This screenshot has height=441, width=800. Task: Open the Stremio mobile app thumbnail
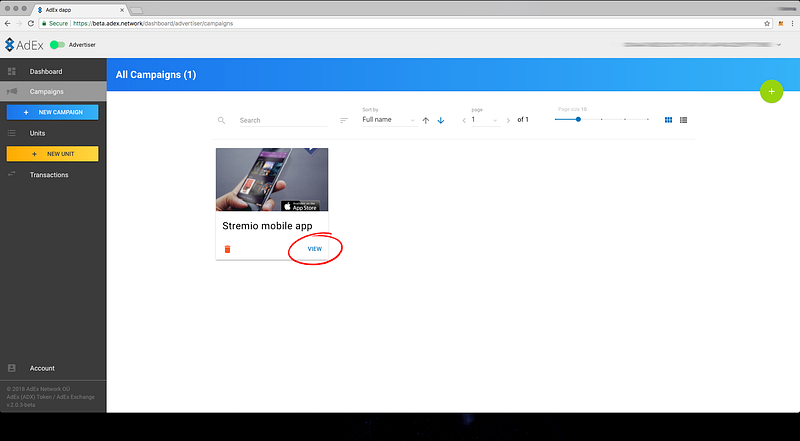coord(272,180)
